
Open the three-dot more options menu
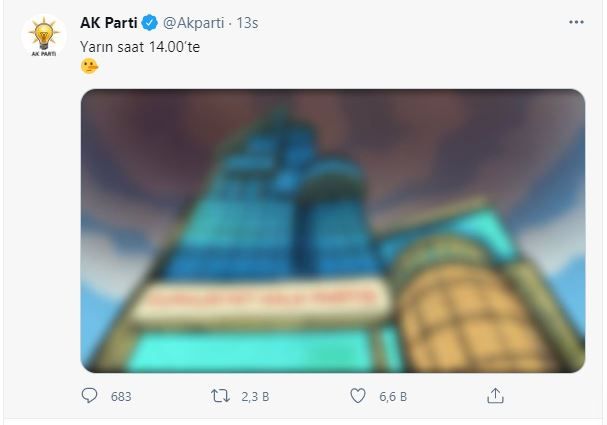pos(576,22)
